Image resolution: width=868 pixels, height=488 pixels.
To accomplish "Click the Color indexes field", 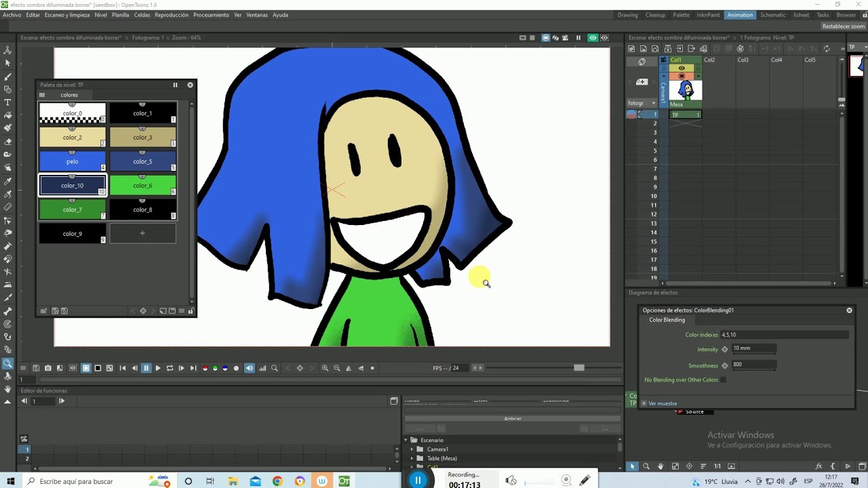I will coord(783,335).
